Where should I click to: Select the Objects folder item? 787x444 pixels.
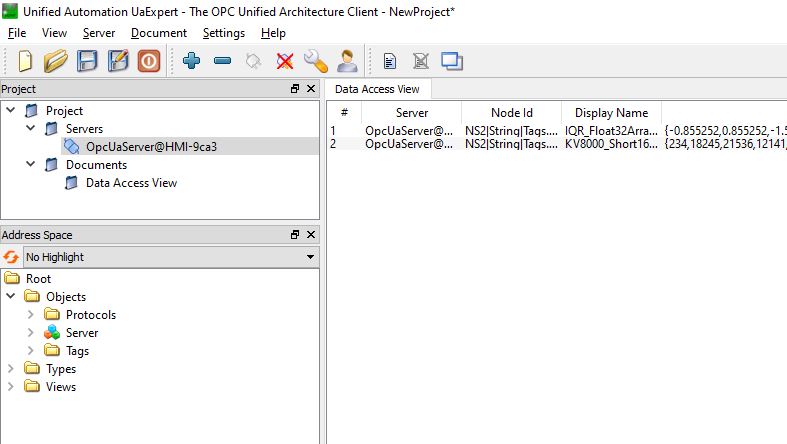click(66, 297)
